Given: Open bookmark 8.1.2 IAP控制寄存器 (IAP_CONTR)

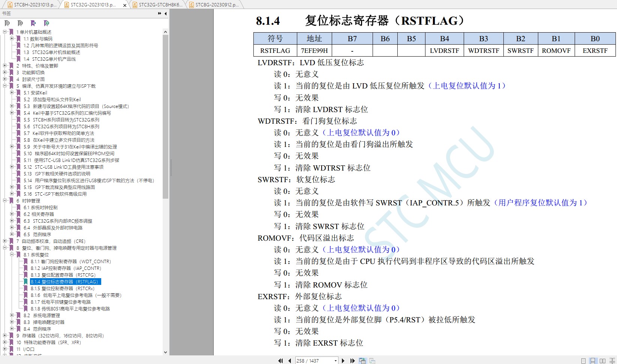Looking at the screenshot, I should point(66,268).
